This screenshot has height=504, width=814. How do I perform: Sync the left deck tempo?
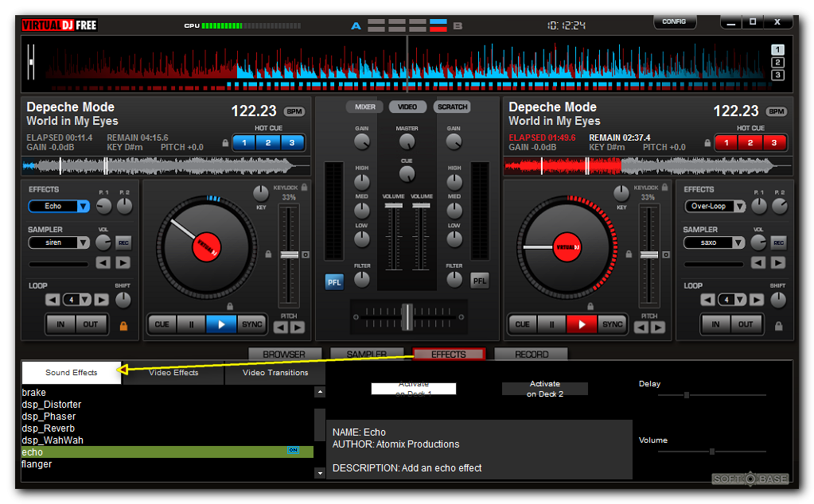[x=251, y=324]
